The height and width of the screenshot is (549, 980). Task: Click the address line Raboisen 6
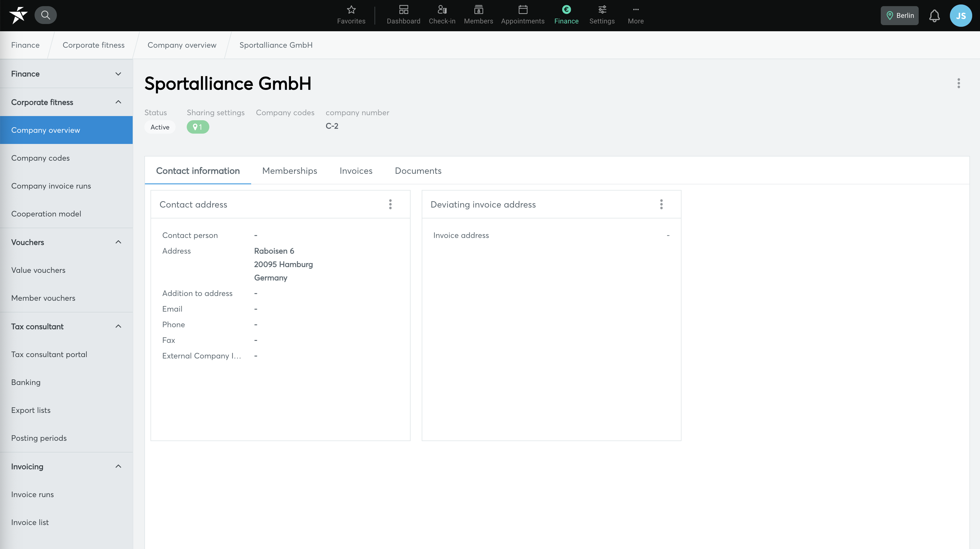pyautogui.click(x=274, y=251)
